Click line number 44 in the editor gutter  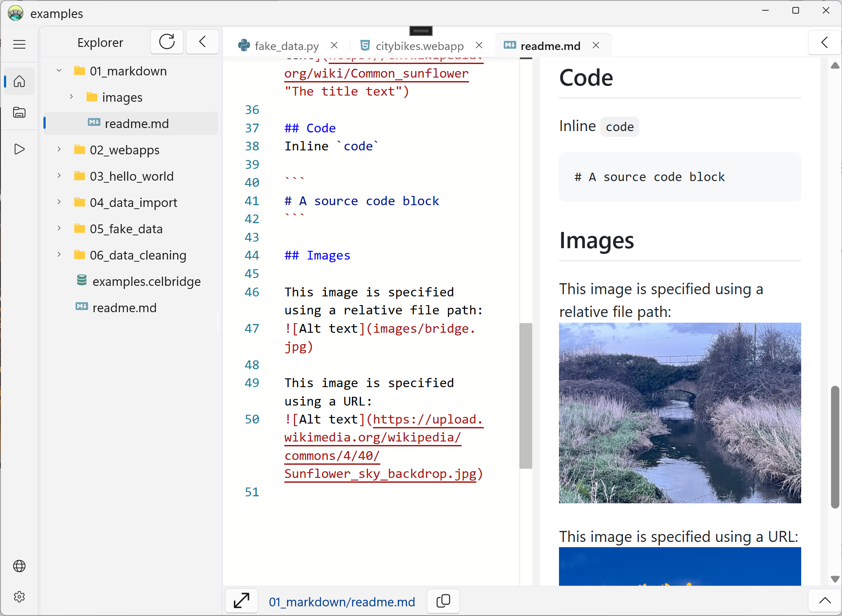point(252,255)
